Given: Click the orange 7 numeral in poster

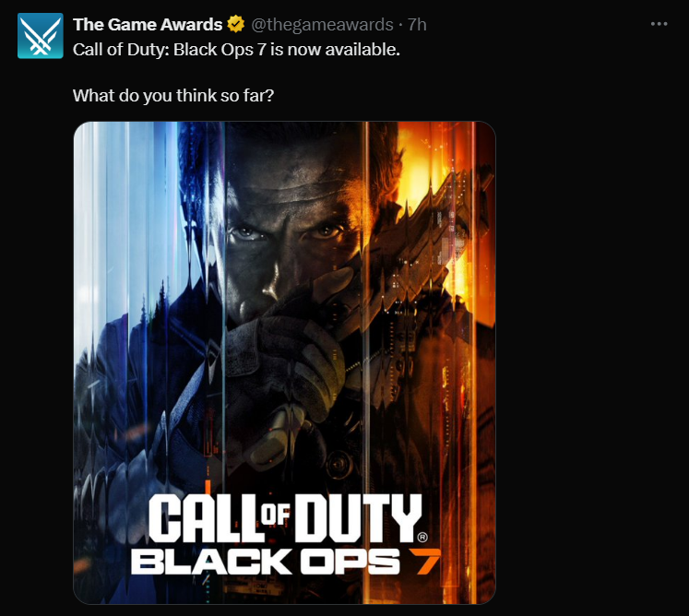Looking at the screenshot, I should pyautogui.click(x=424, y=562).
